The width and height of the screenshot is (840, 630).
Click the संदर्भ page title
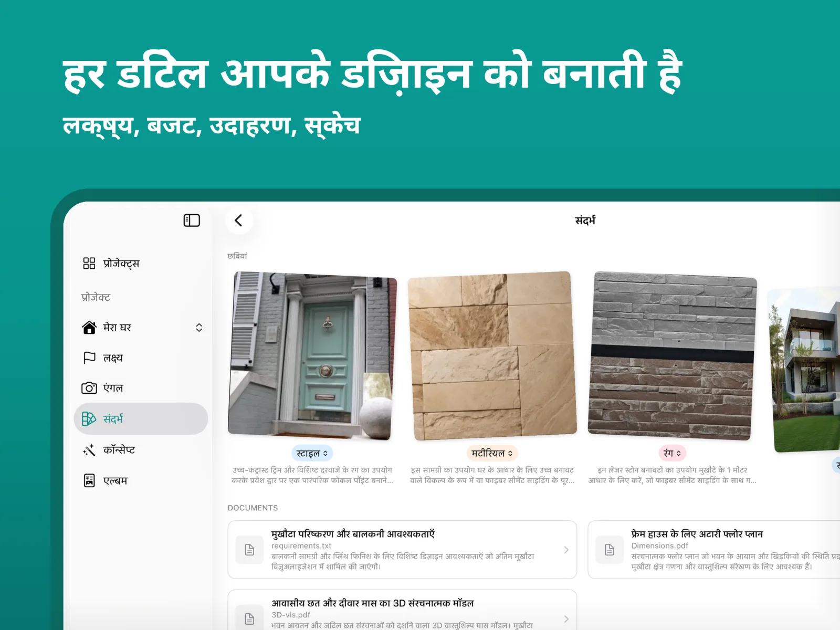point(585,220)
